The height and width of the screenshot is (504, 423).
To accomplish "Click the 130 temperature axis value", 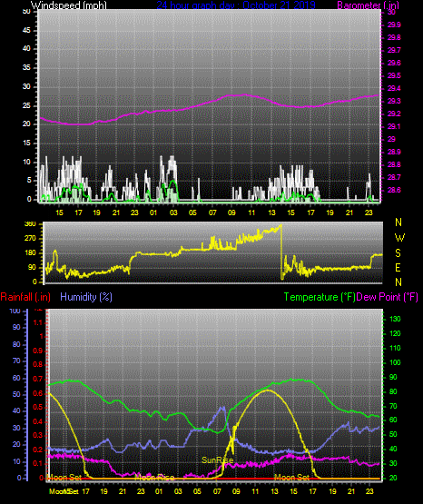I will click(395, 319).
